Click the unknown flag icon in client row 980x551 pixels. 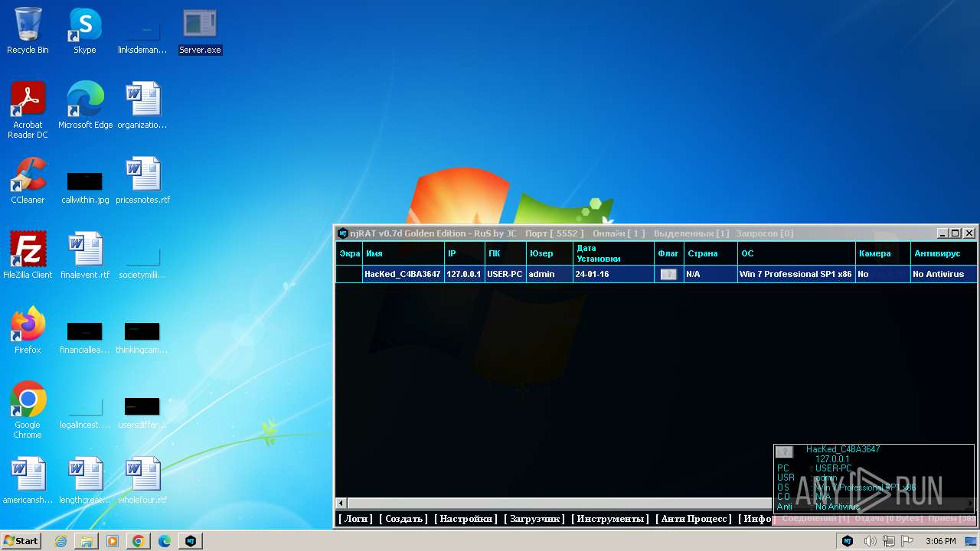pos(668,274)
